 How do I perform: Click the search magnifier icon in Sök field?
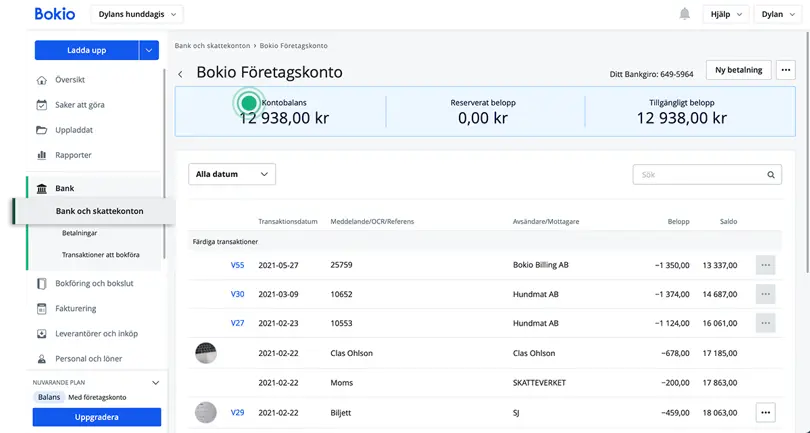pos(771,175)
